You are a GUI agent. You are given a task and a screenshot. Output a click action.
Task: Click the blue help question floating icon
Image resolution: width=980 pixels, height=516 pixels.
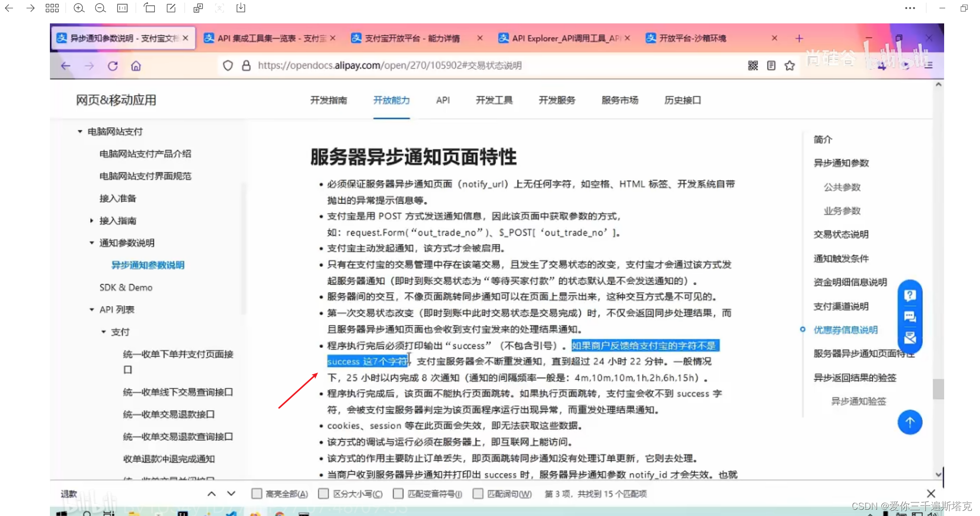(910, 296)
